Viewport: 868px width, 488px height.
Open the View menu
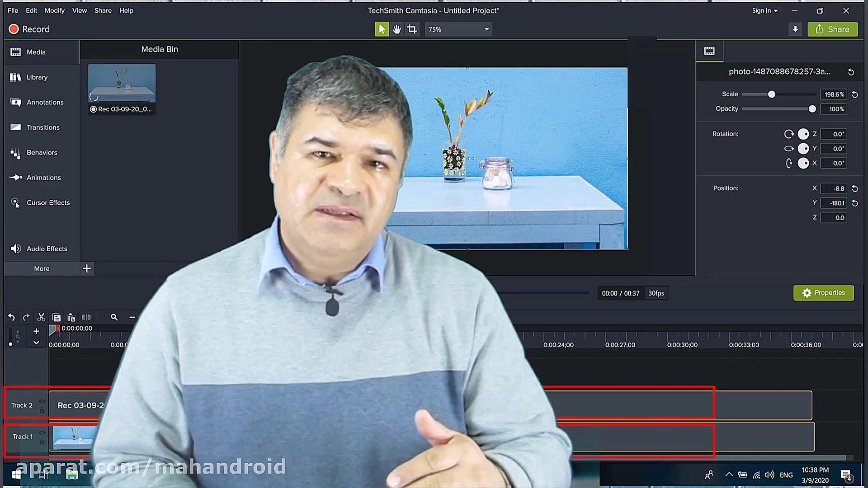point(79,10)
